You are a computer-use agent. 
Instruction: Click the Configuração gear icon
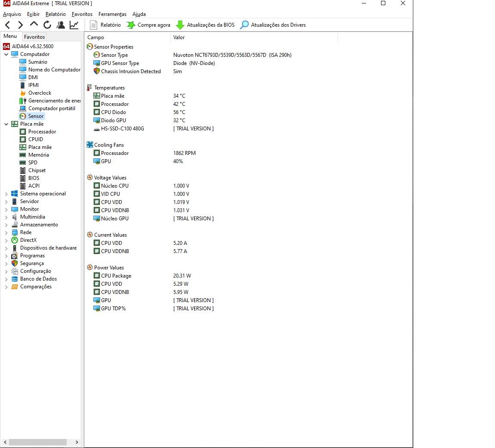(15, 271)
